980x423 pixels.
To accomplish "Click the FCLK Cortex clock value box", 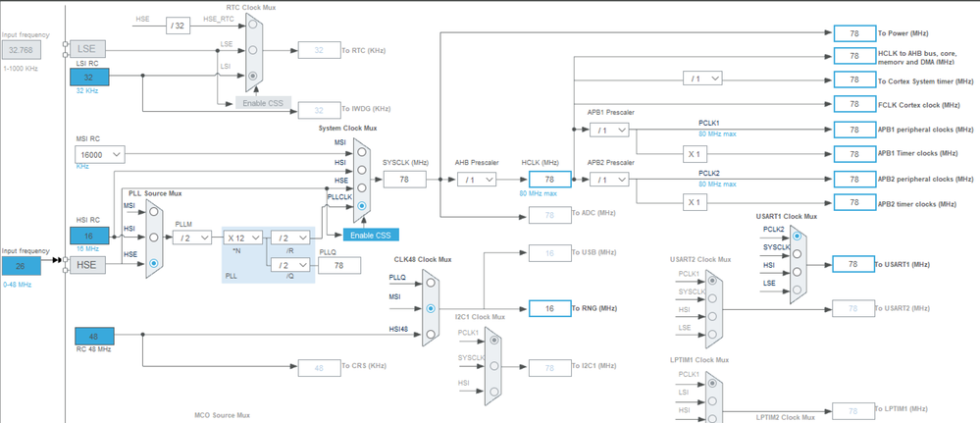I will (x=854, y=104).
